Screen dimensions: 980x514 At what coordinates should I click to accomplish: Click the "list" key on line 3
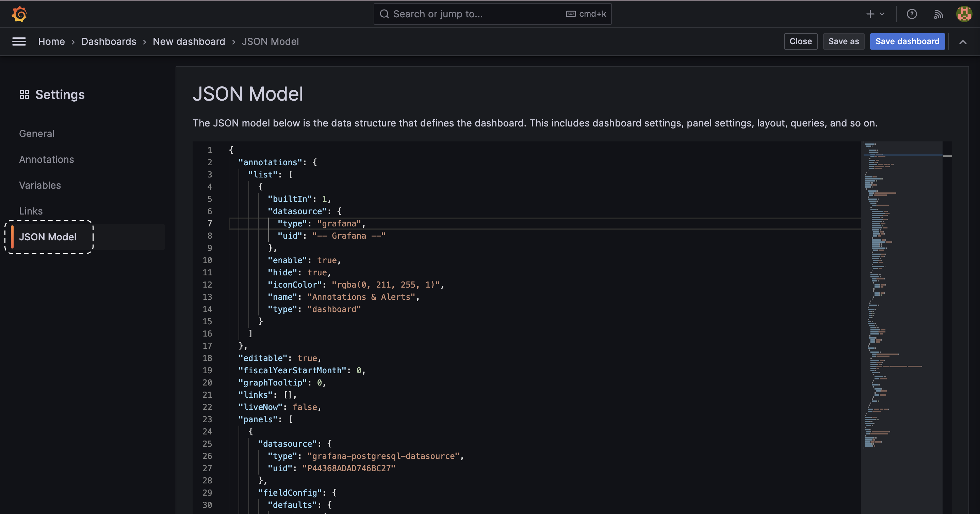click(263, 174)
